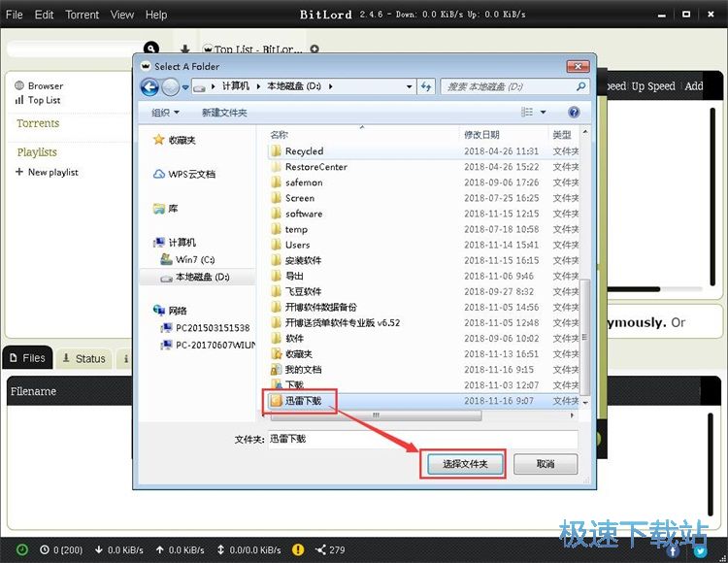Click New playlist in sidebar
728x563 pixels.
point(47,172)
